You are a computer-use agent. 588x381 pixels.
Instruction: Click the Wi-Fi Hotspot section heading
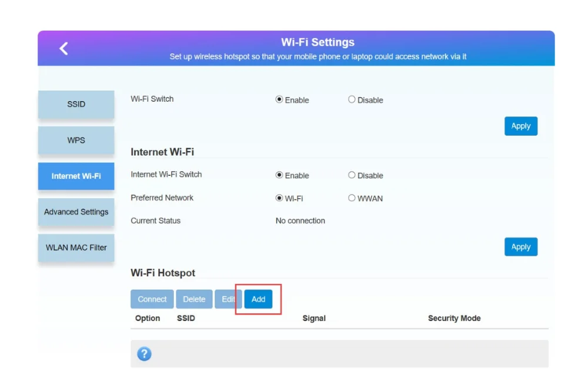point(163,273)
